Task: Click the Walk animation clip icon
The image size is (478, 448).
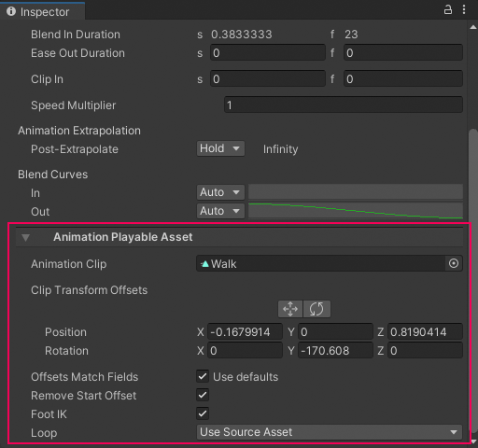Action: click(x=204, y=264)
